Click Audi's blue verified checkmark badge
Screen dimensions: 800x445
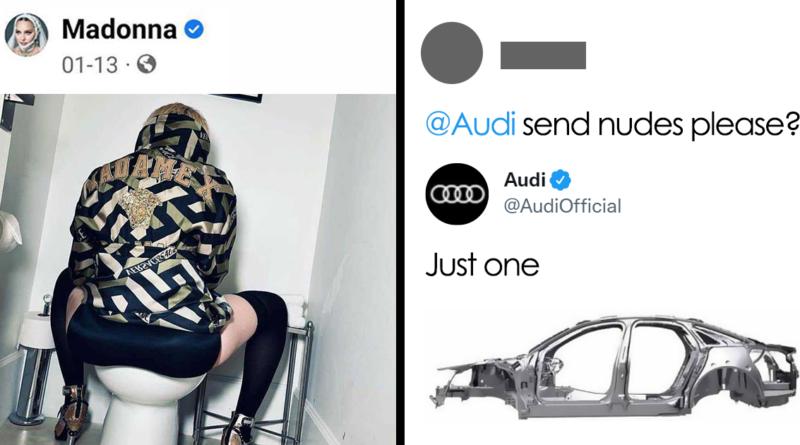pyautogui.click(x=560, y=180)
